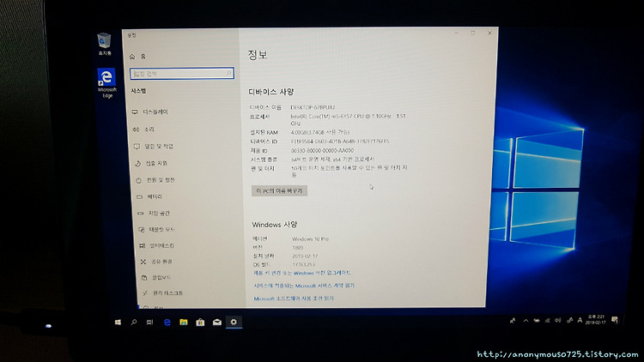Open the Mail app from the taskbar
Viewport: 644px width, 362px height.
217,323
